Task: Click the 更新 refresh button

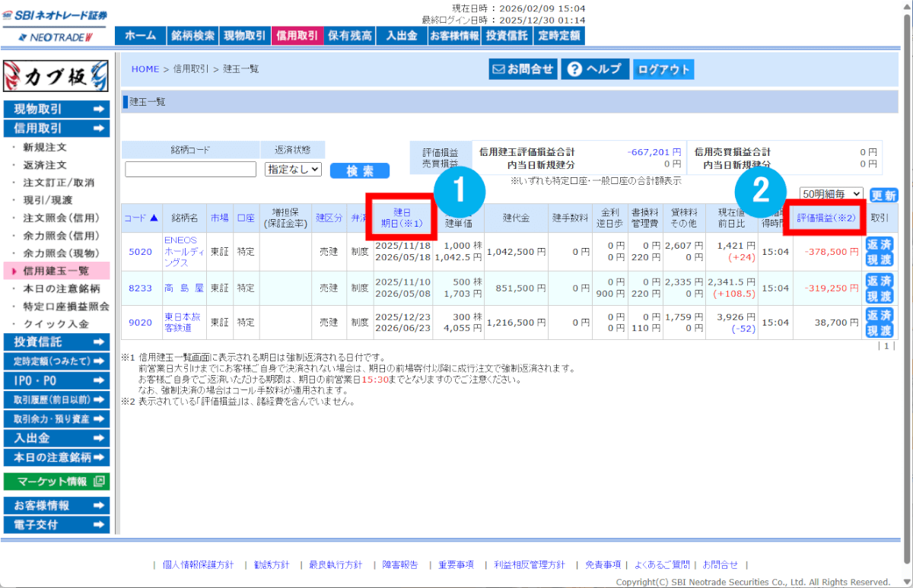Action: pos(883,195)
